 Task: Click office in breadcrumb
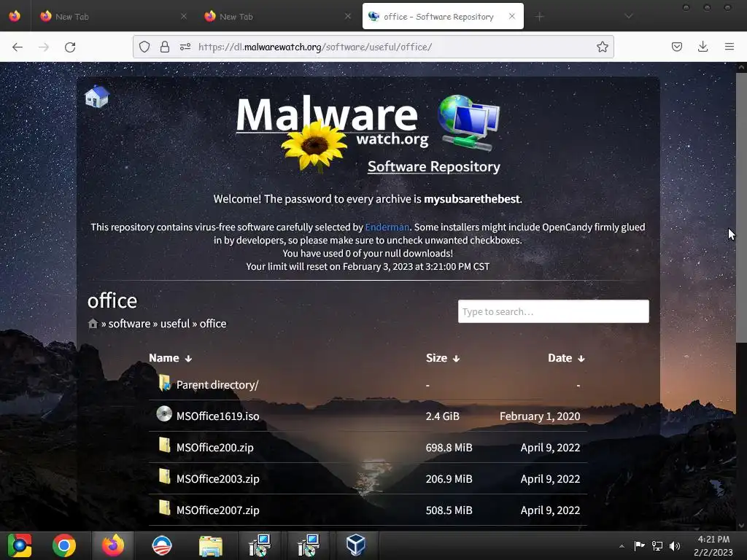click(x=213, y=324)
